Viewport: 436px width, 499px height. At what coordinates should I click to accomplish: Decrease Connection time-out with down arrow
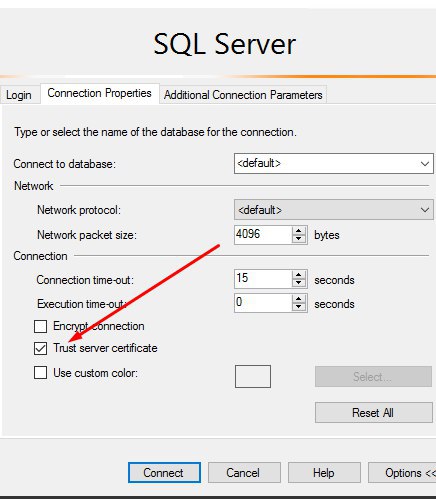[x=299, y=283]
